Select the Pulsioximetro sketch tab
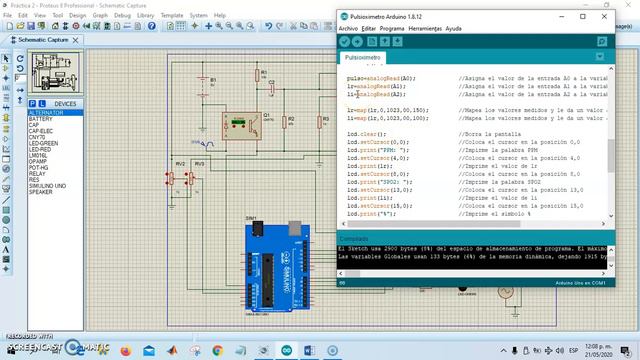This screenshot has width=640, height=360. coord(362,58)
